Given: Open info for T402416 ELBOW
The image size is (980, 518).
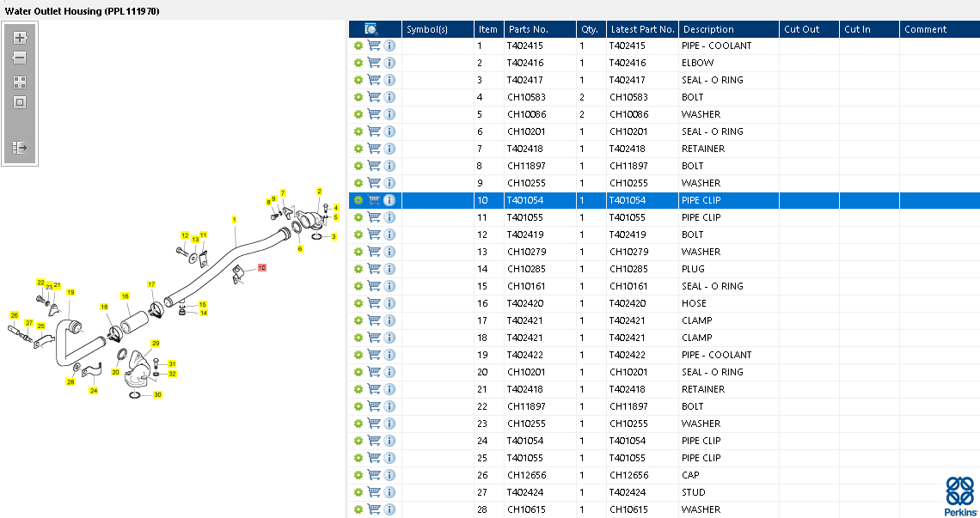Looking at the screenshot, I should (389, 63).
